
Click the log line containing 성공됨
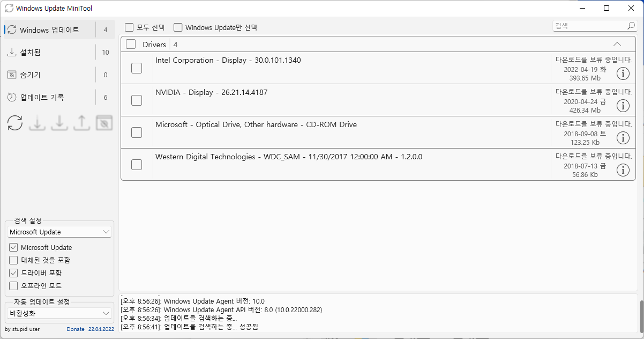190,327
